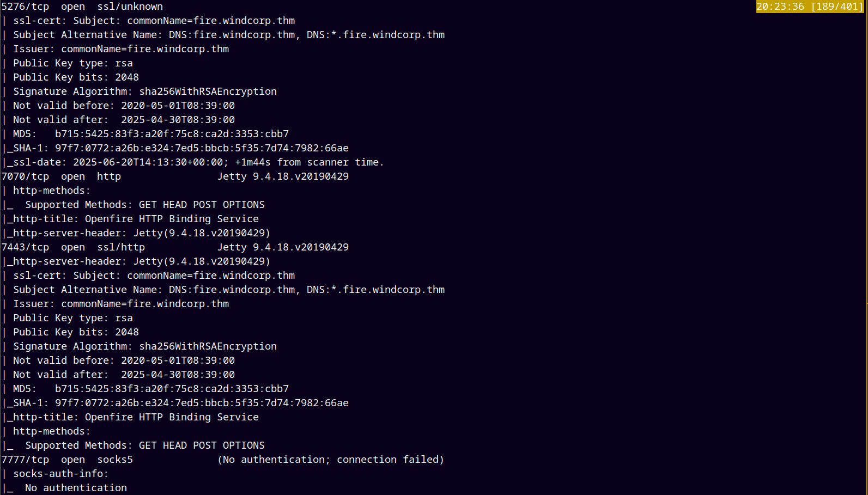Click the ssl-date 2025-06-20 line
Viewport: 868px width, 495px height.
193,162
